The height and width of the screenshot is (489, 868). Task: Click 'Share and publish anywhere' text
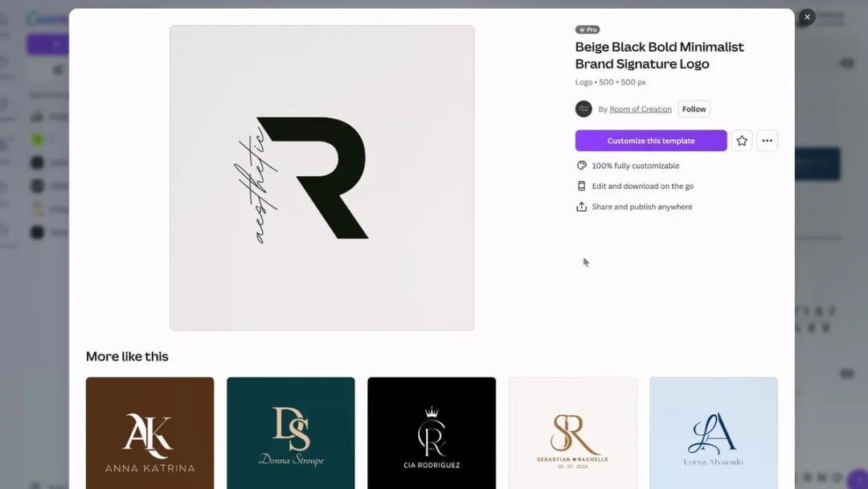[642, 207]
